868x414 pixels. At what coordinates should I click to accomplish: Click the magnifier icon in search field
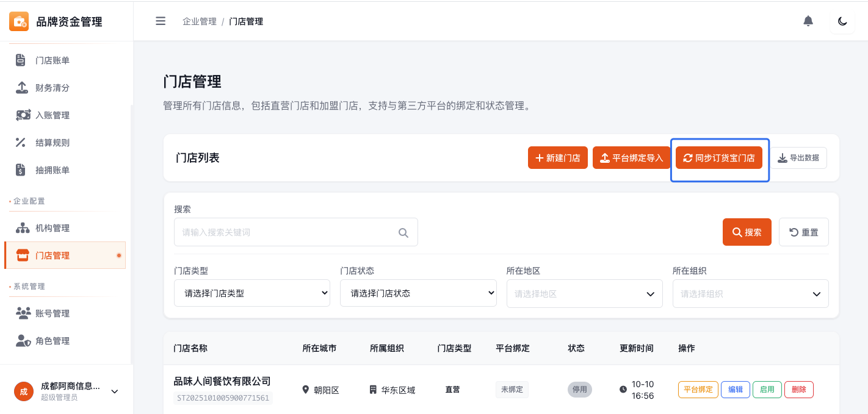[x=403, y=232]
